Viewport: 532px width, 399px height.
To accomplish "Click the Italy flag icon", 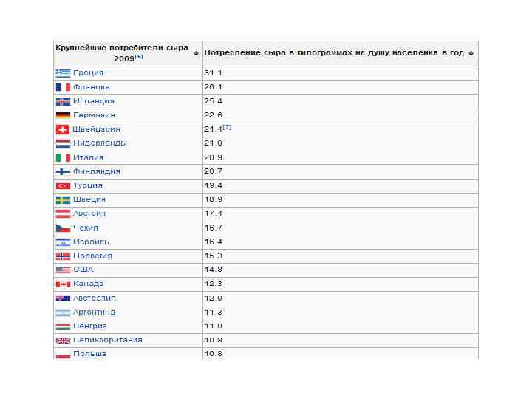I will point(63,157).
